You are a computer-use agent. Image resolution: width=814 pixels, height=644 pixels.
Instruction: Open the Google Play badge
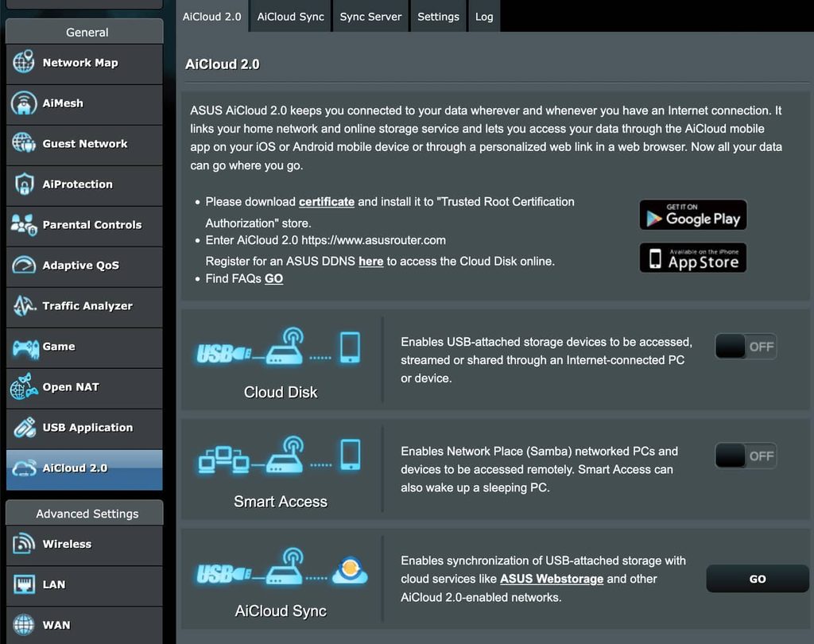coord(693,215)
